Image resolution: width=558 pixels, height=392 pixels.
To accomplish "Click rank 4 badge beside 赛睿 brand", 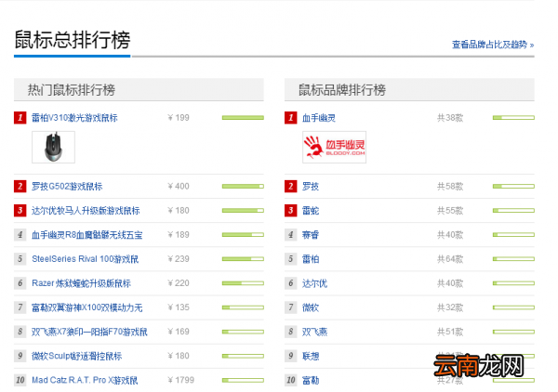I will pyautogui.click(x=291, y=235).
